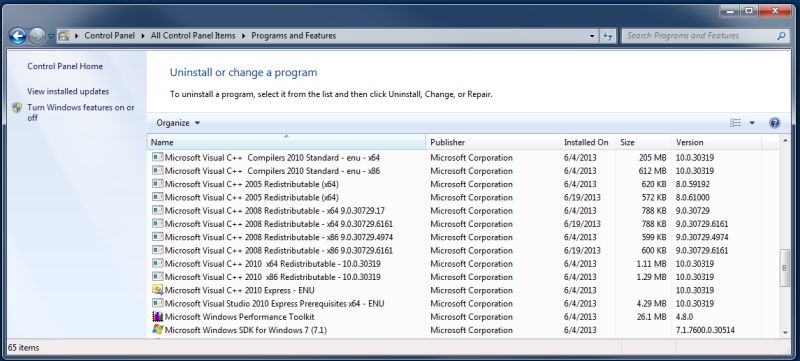Click the change view icon button
The height and width of the screenshot is (361, 800).
735,123
